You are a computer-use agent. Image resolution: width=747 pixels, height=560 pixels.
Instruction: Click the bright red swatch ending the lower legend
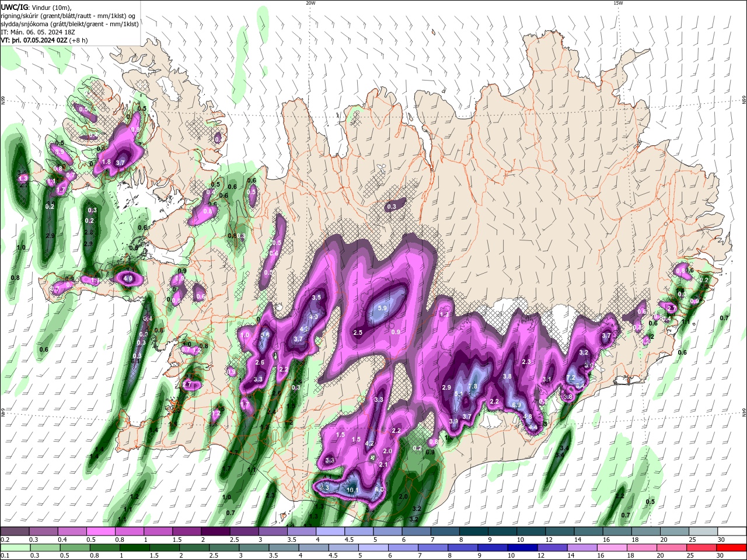pyautogui.click(x=732, y=548)
